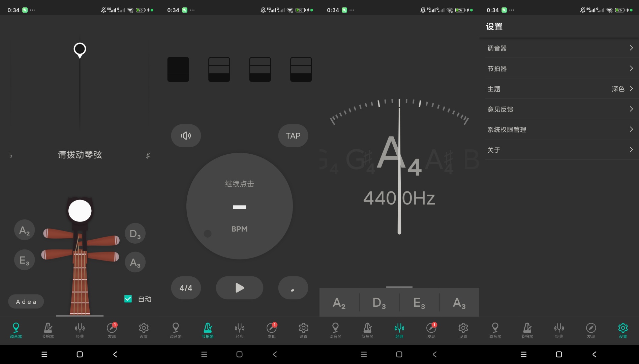Select A3 in the classic tuner string bar
Viewport: 639px width, 364px height.
[x=459, y=303]
